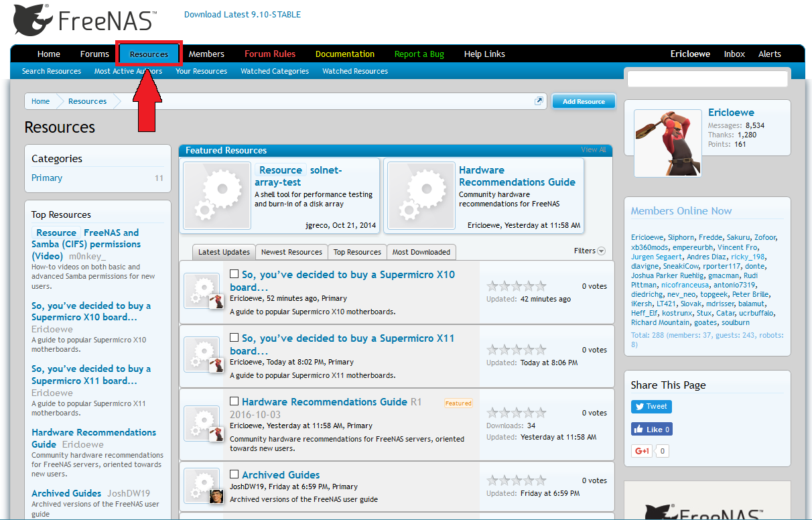The height and width of the screenshot is (520, 812).
Task: Click Search Resources subnav link
Action: (x=52, y=71)
